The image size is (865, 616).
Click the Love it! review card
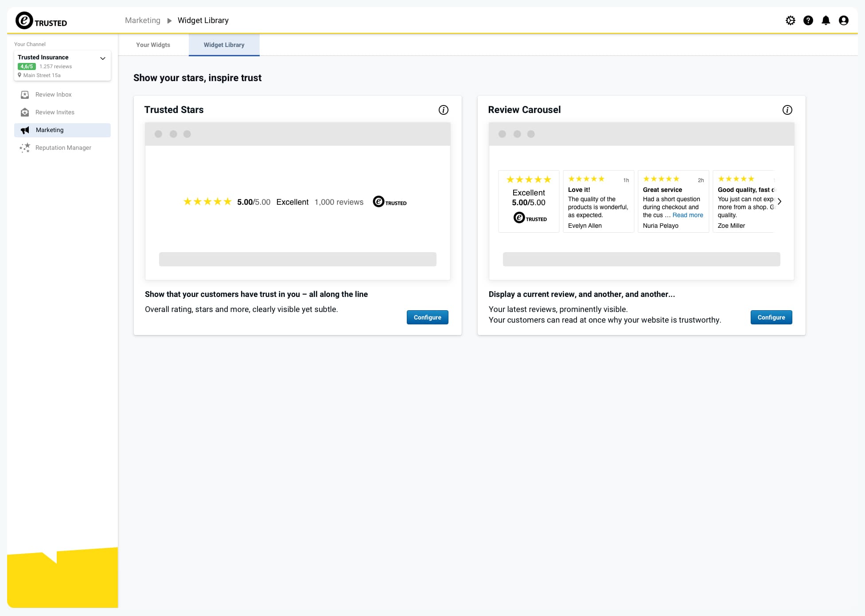coord(598,202)
